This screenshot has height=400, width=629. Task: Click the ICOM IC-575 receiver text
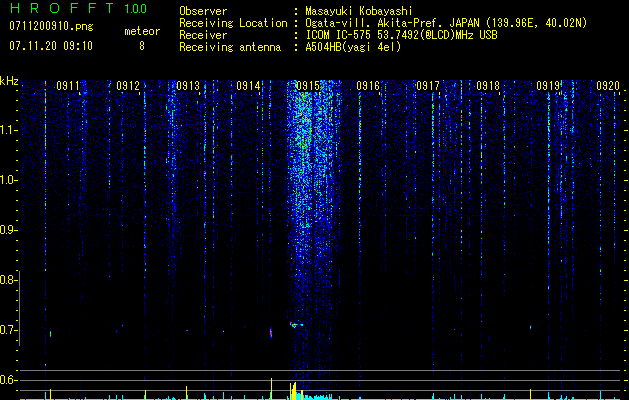(x=401, y=35)
